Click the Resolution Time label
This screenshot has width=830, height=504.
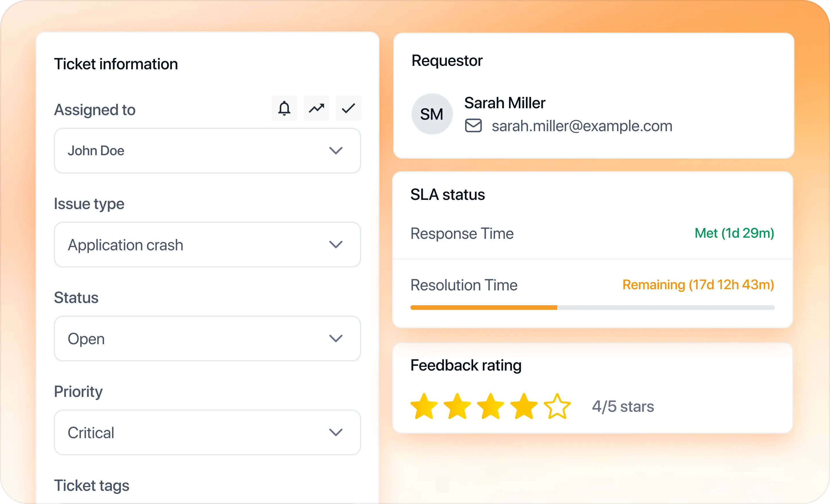point(464,285)
